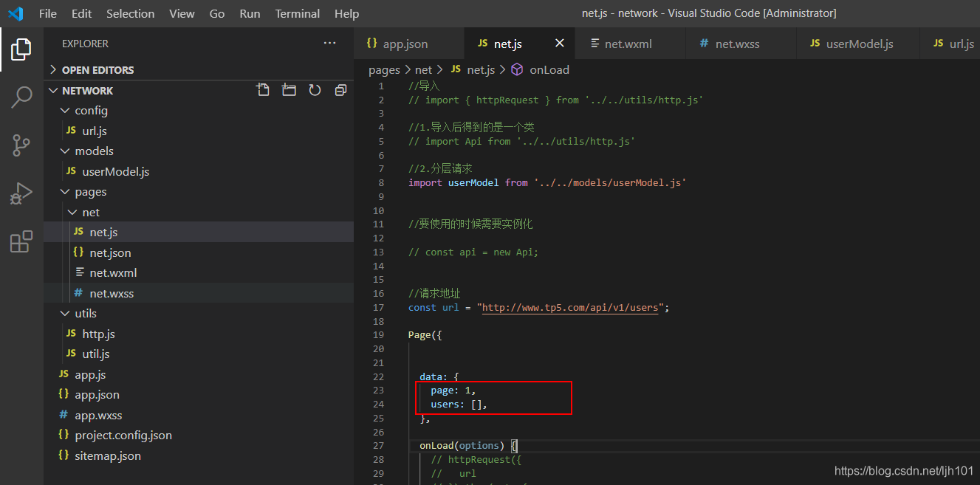This screenshot has height=485, width=980.
Task: Open the Run and Debug view
Action: pos(21,193)
